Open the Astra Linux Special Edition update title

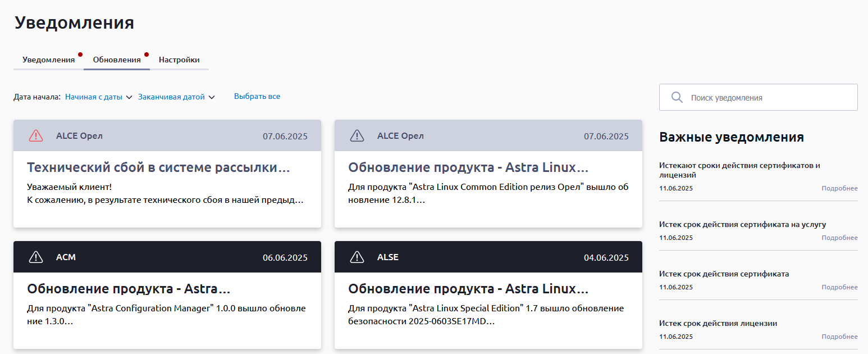[x=468, y=289]
